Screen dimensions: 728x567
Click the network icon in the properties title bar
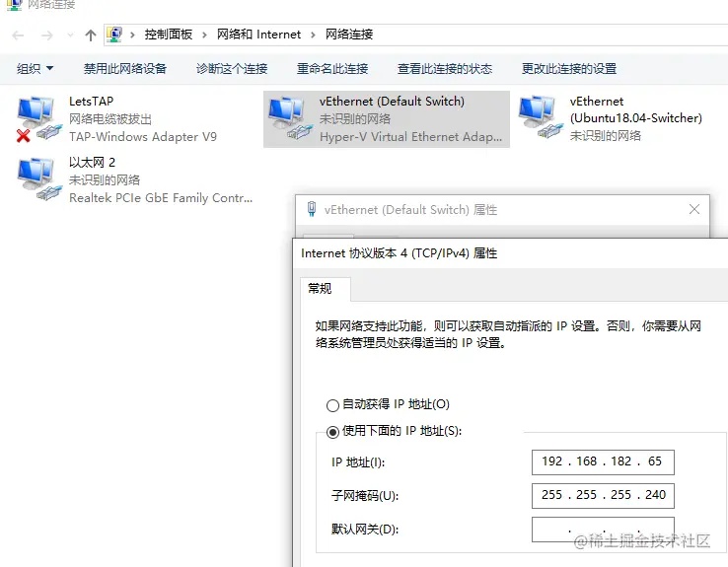(x=312, y=209)
